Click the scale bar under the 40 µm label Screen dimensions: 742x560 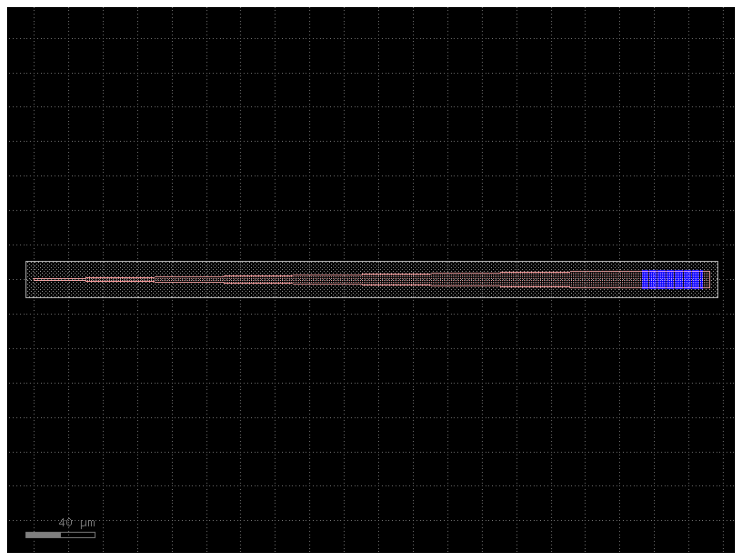(60, 535)
